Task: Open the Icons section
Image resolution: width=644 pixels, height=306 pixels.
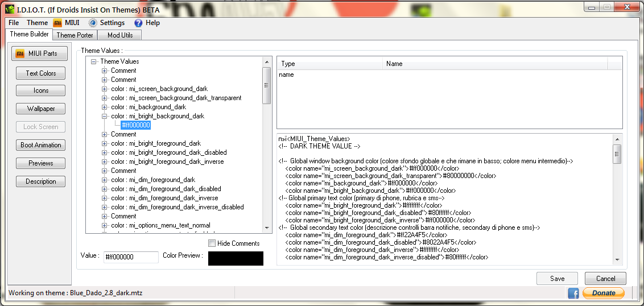Action: pos(40,91)
